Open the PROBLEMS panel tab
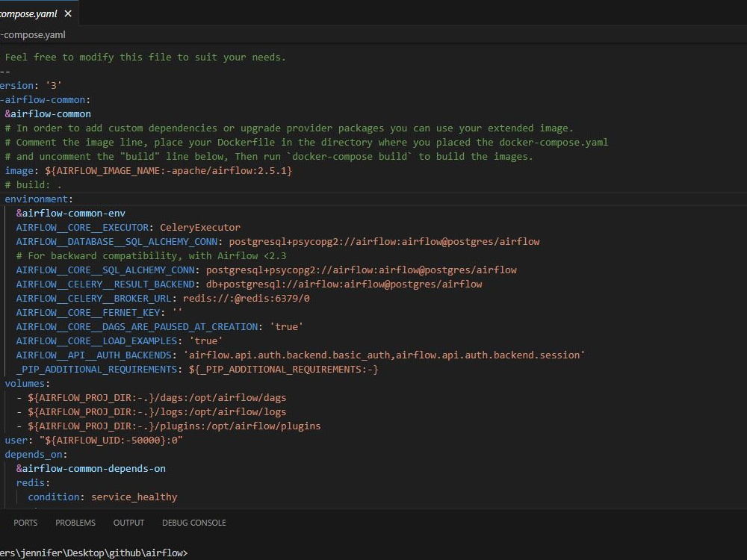The width and height of the screenshot is (747, 560). pos(75,523)
